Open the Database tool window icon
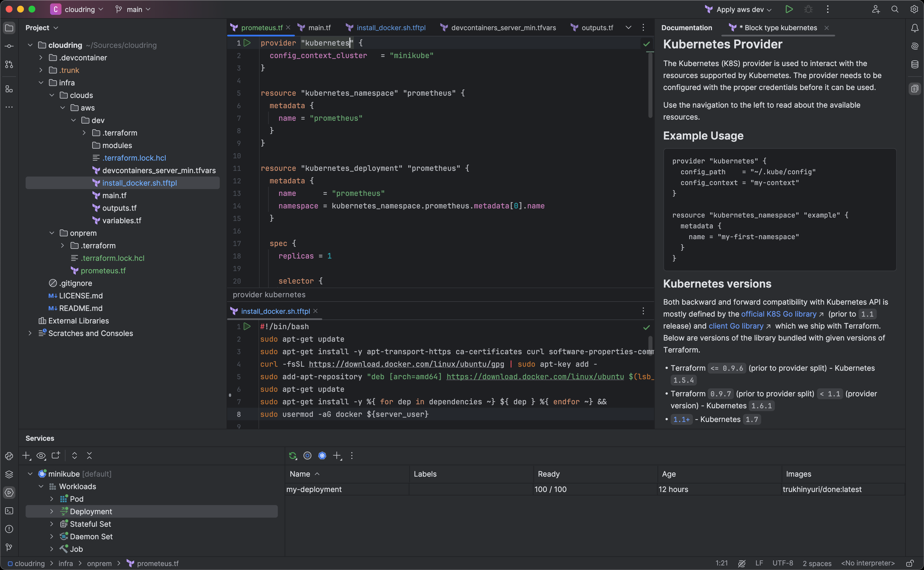This screenshot has width=924, height=570. [x=915, y=64]
